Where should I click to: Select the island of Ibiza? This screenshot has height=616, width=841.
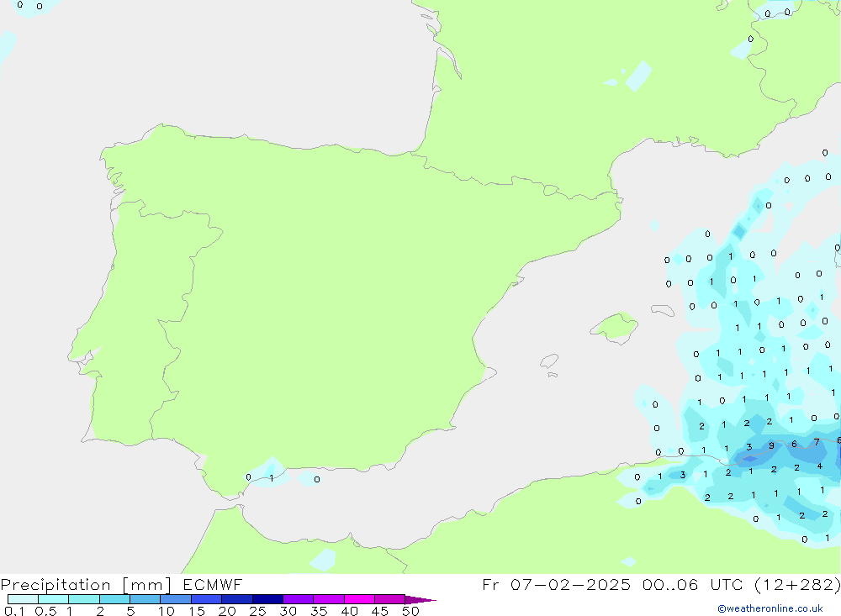point(549,361)
